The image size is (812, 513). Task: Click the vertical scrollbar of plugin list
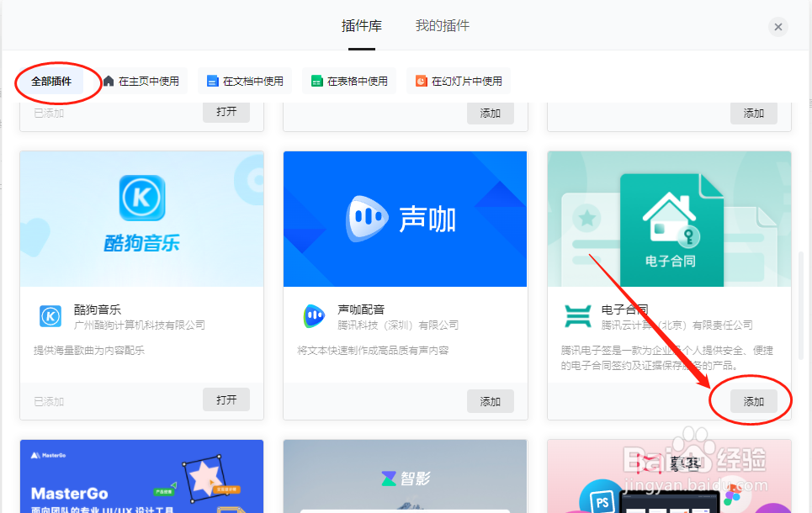[x=801, y=305]
